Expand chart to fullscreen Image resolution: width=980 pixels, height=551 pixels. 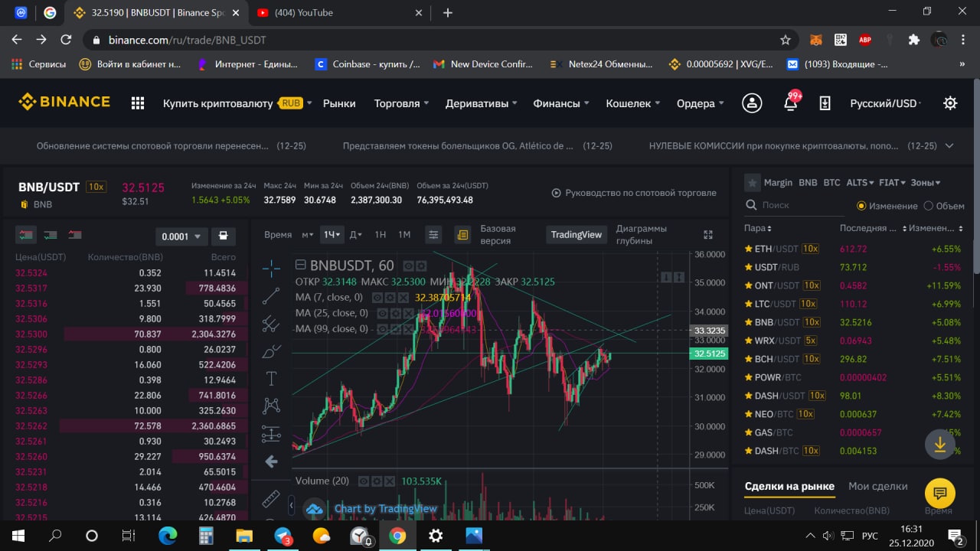(708, 235)
